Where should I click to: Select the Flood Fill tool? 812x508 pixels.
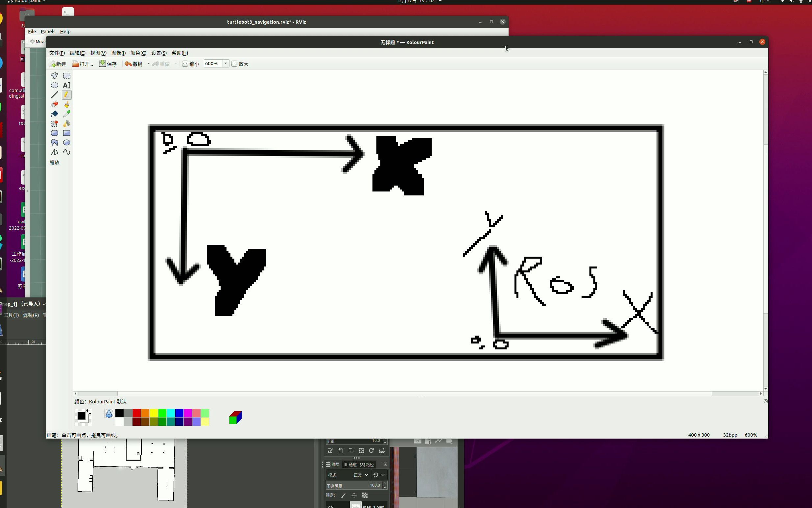point(54,114)
